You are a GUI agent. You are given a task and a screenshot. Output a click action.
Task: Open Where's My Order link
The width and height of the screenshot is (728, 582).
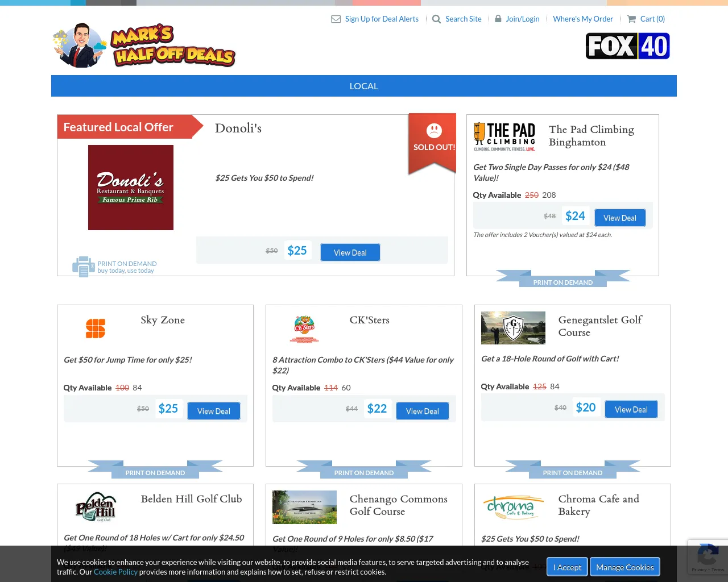583,19
